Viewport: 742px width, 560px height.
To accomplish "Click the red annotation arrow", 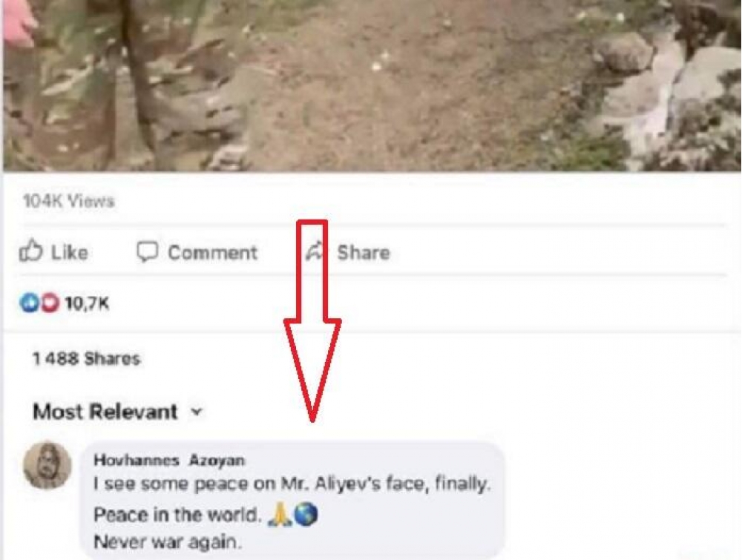I will (312, 319).
